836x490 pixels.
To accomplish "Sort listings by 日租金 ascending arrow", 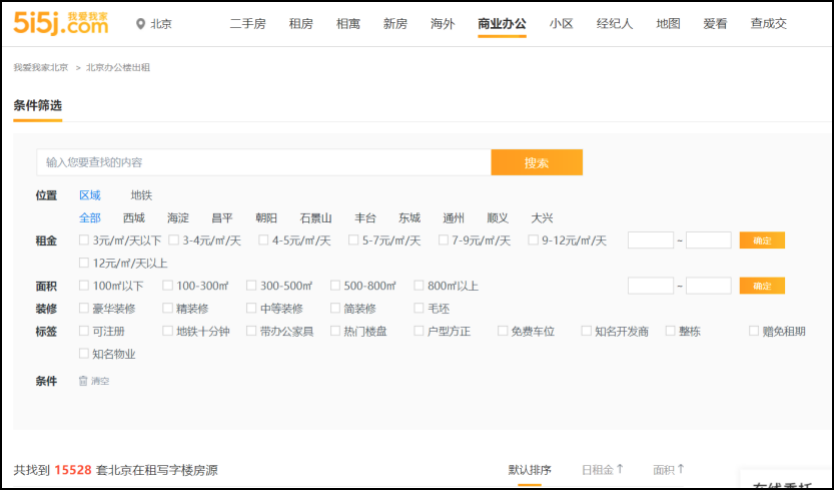I will click(x=620, y=469).
